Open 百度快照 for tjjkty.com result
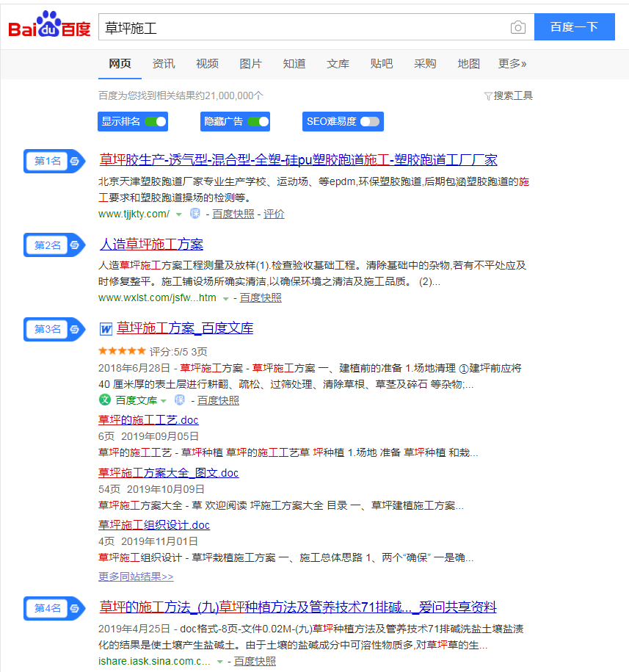The height and width of the screenshot is (672, 629). click(233, 214)
